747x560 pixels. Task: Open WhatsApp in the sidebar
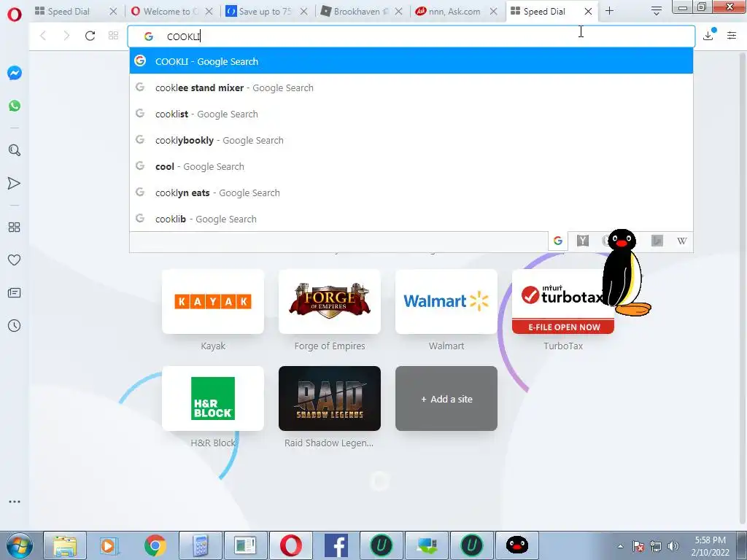15,106
